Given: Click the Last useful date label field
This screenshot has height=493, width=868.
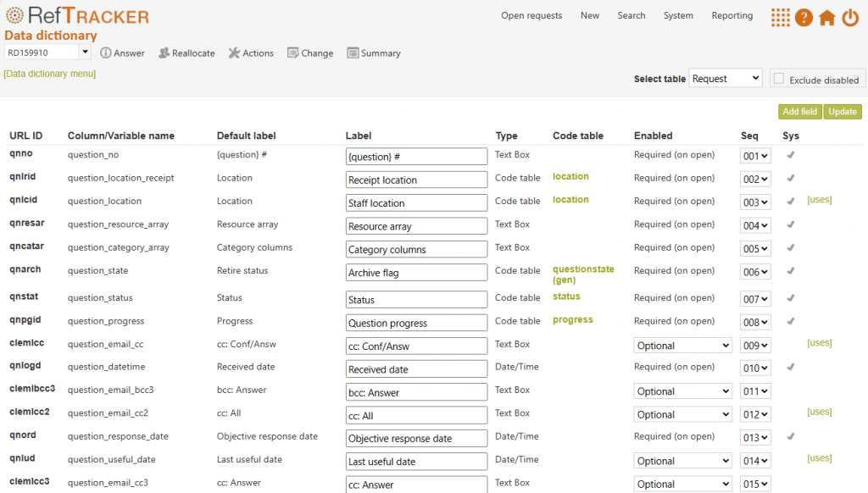Looking at the screenshot, I should (x=416, y=462).
